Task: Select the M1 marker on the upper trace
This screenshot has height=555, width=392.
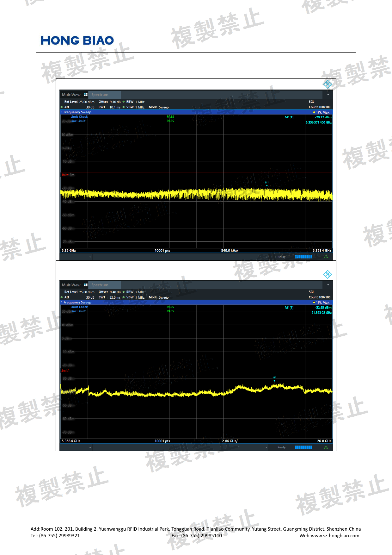Action: (x=267, y=184)
